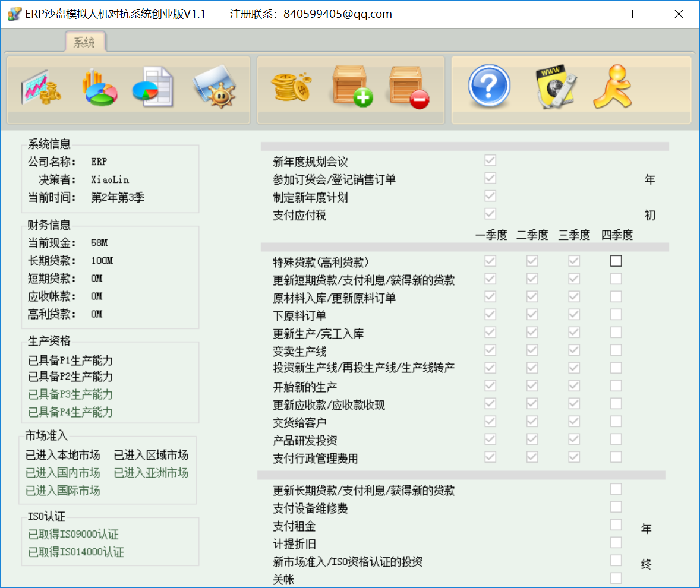The width and height of the screenshot is (700, 588).
Task: Switch to the 系统 tab
Action: click(x=85, y=42)
